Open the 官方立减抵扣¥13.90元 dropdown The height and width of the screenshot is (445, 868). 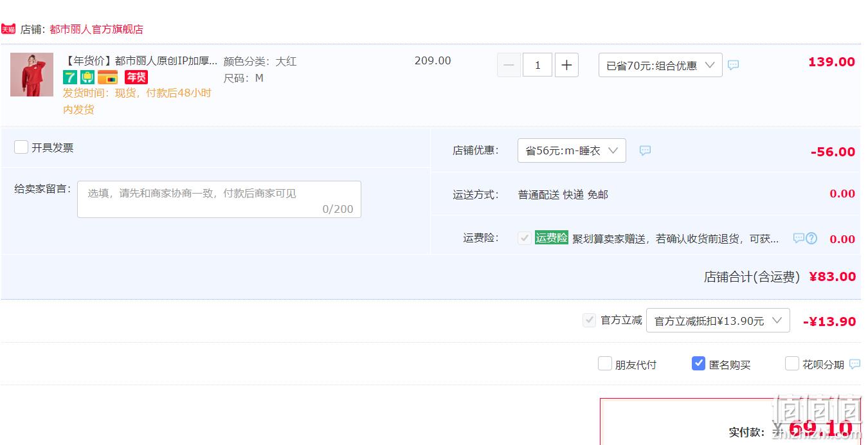[x=718, y=320]
